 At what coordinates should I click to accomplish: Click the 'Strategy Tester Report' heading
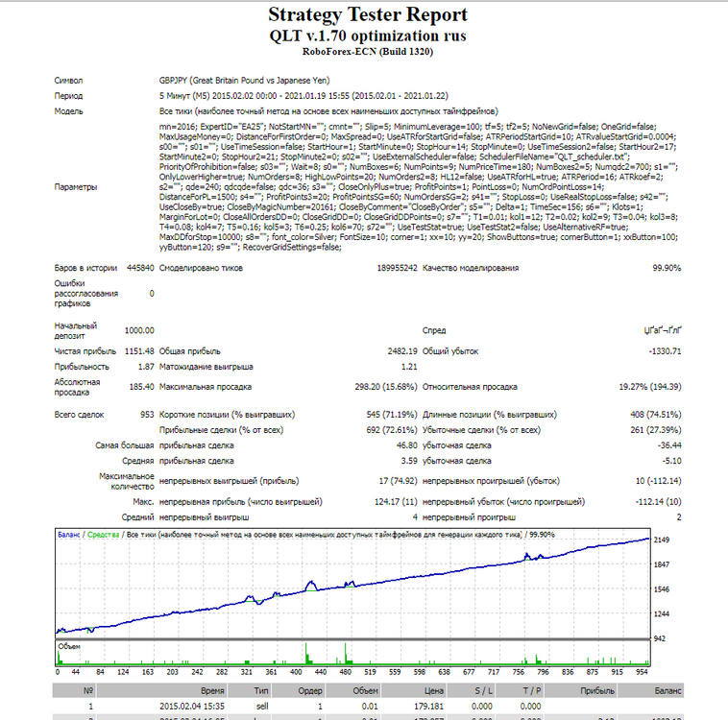pyautogui.click(x=368, y=14)
